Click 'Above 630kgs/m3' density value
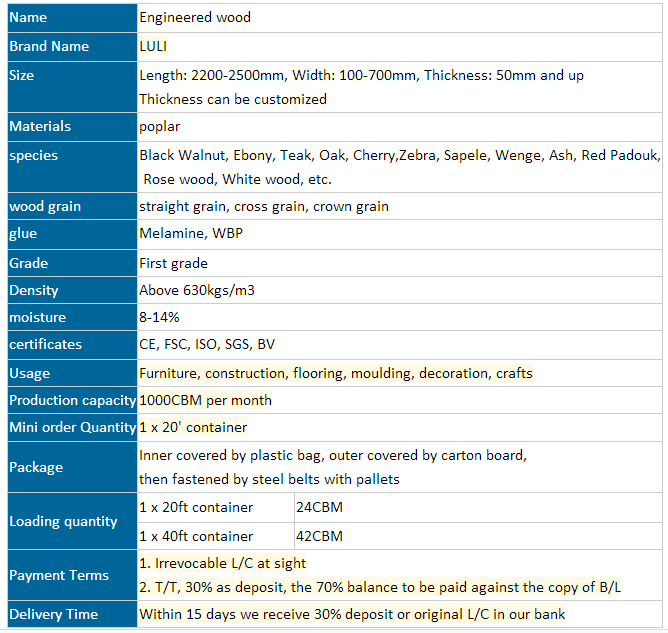The image size is (668, 633). (198, 290)
